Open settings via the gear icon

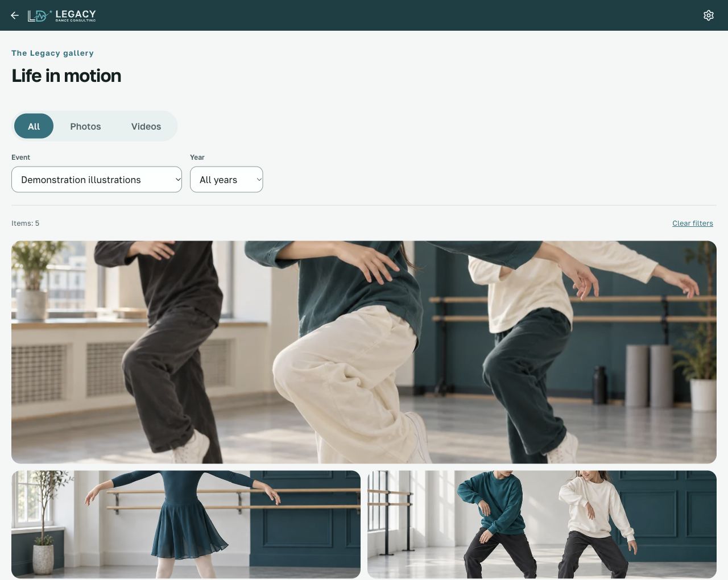[x=709, y=15]
